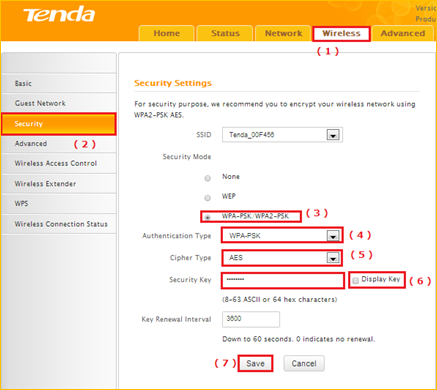The image size is (437, 390).
Task: Expand the Authentication Type dropdown
Action: coord(333,236)
